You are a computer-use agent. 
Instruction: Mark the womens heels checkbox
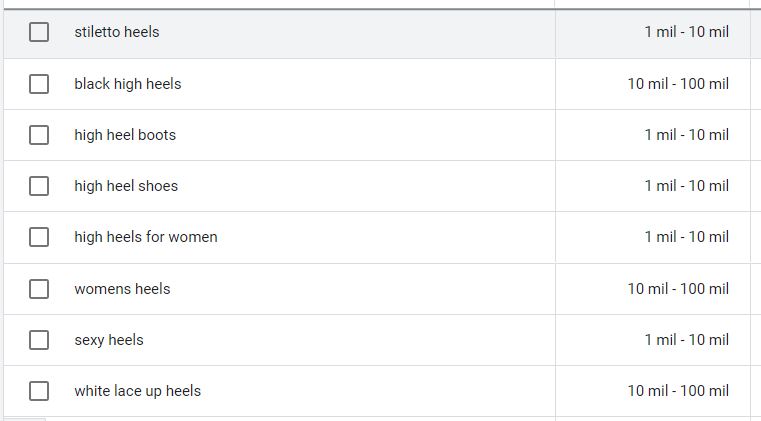coord(39,289)
